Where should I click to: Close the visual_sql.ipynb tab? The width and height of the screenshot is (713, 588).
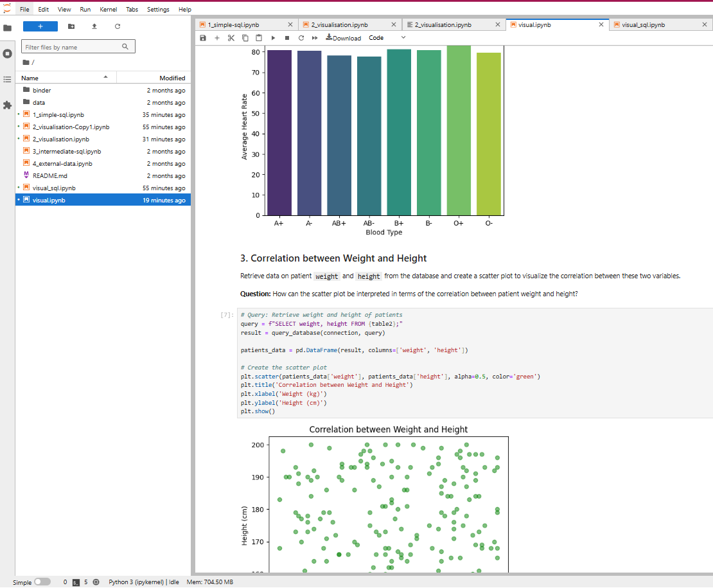pos(705,24)
